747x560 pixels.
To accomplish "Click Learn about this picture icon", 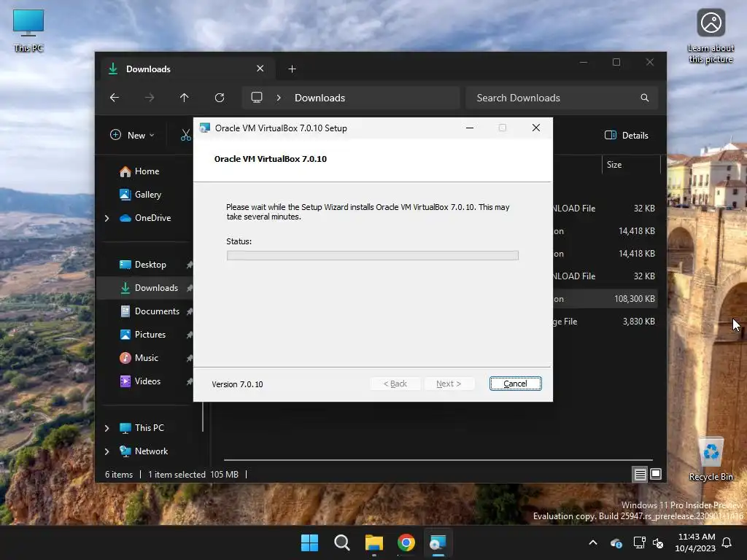I will 711,36.
